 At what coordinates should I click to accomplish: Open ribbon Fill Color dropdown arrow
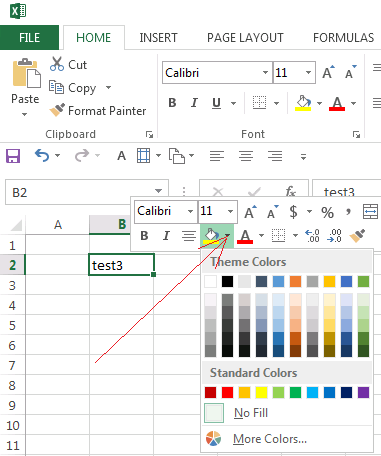click(x=319, y=103)
